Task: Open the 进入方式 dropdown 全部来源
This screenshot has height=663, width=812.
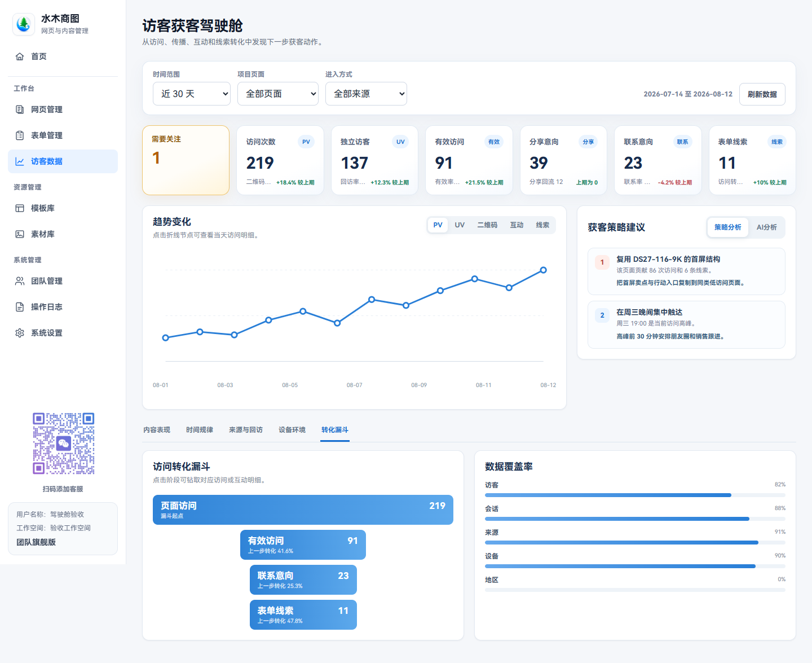Action: click(366, 94)
